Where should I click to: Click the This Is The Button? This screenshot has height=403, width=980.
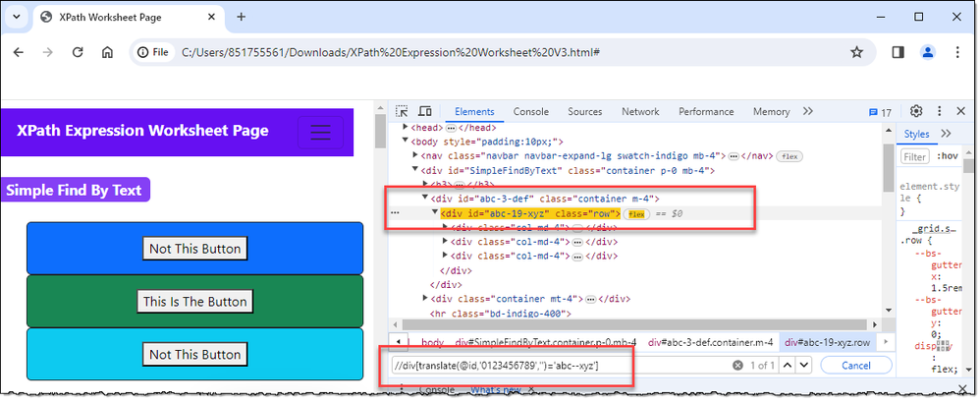(x=194, y=302)
